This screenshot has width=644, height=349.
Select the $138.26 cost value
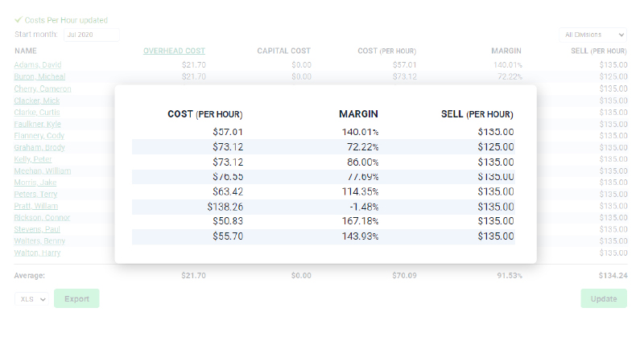(225, 207)
